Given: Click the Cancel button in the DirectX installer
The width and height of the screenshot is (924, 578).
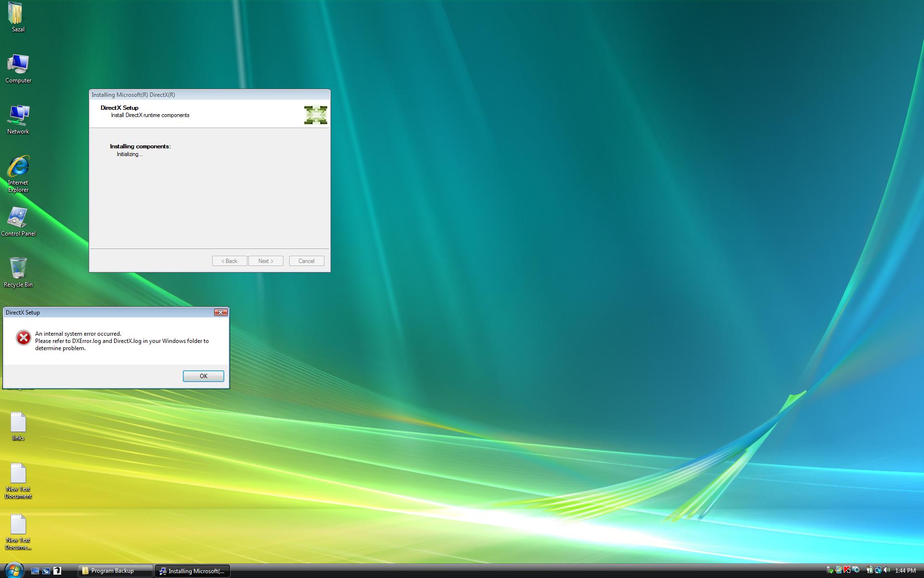Looking at the screenshot, I should (x=306, y=261).
